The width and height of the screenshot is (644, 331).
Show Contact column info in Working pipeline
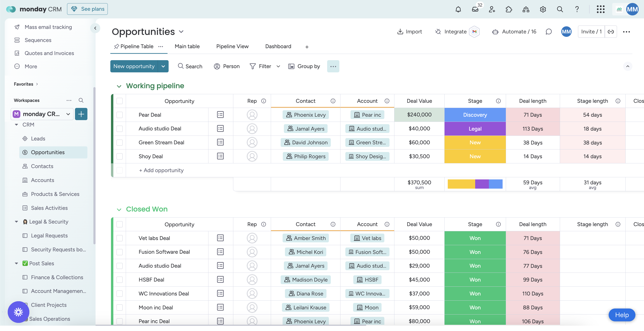click(x=333, y=101)
